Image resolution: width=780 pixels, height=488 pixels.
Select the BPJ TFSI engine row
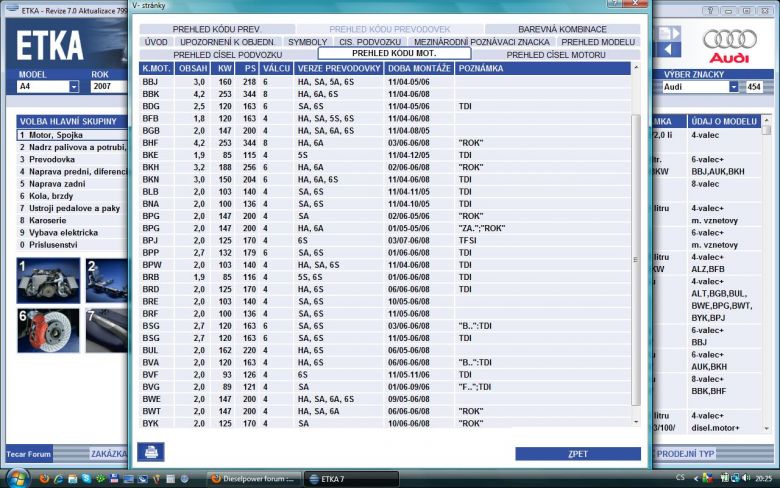(x=385, y=240)
